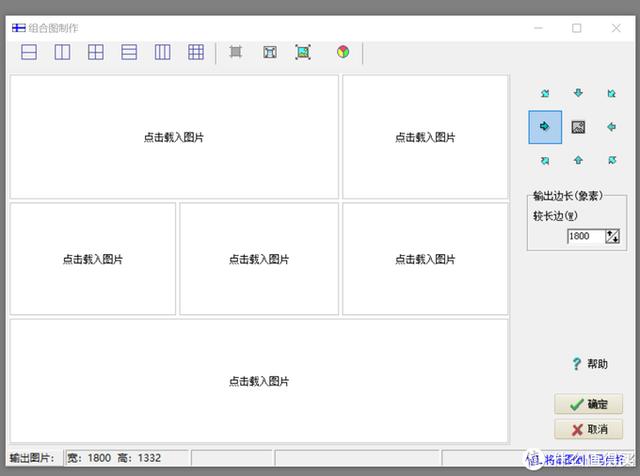This screenshot has width=640, height=476.
Task: Click the 取消 cancel button
Action: pyautogui.click(x=588, y=429)
